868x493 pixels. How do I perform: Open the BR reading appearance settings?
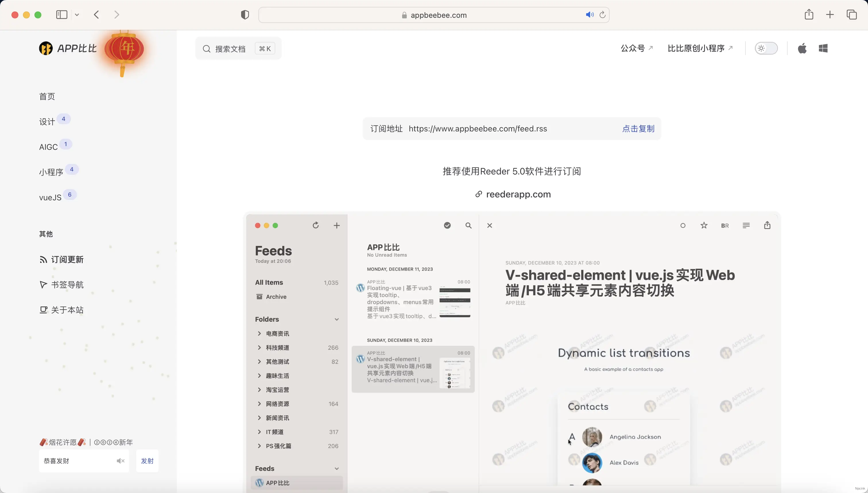tap(725, 225)
